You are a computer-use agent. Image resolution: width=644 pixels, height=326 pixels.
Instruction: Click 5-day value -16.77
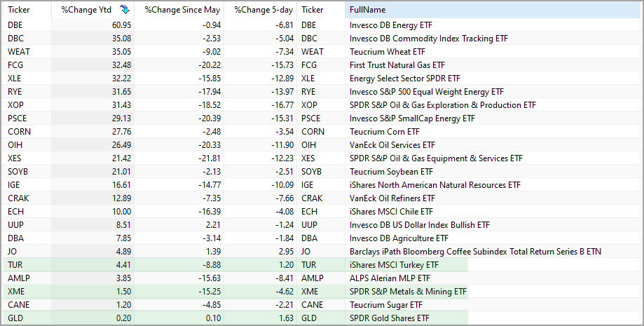click(282, 105)
